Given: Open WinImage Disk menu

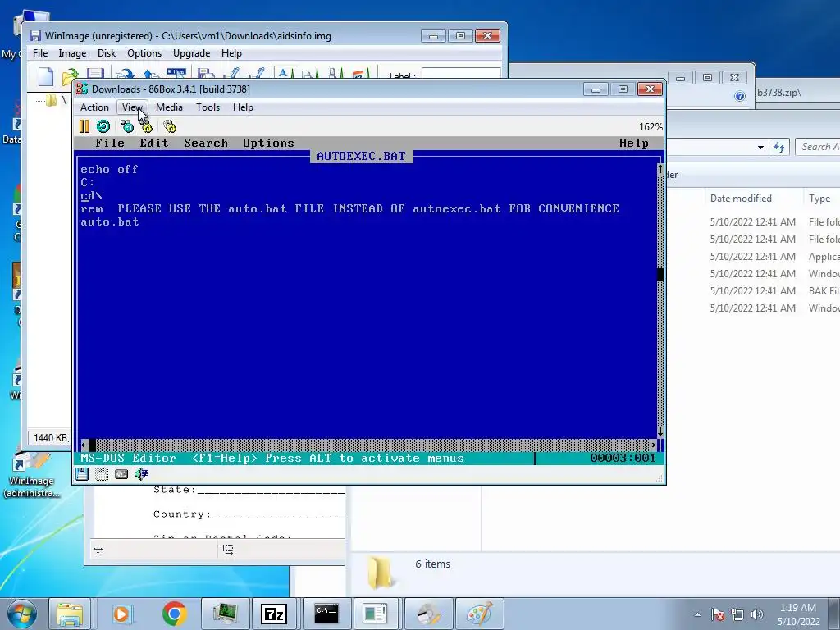Looking at the screenshot, I should click(x=107, y=53).
